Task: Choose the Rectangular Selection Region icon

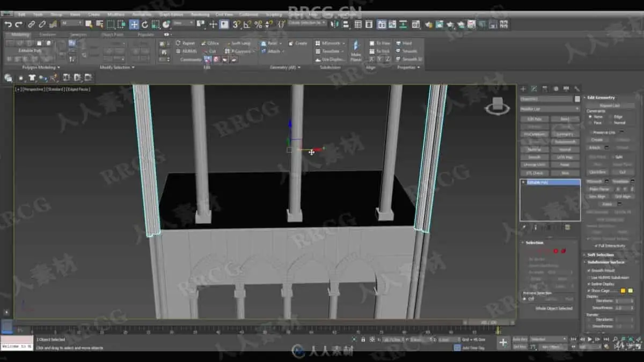Action: point(111,24)
